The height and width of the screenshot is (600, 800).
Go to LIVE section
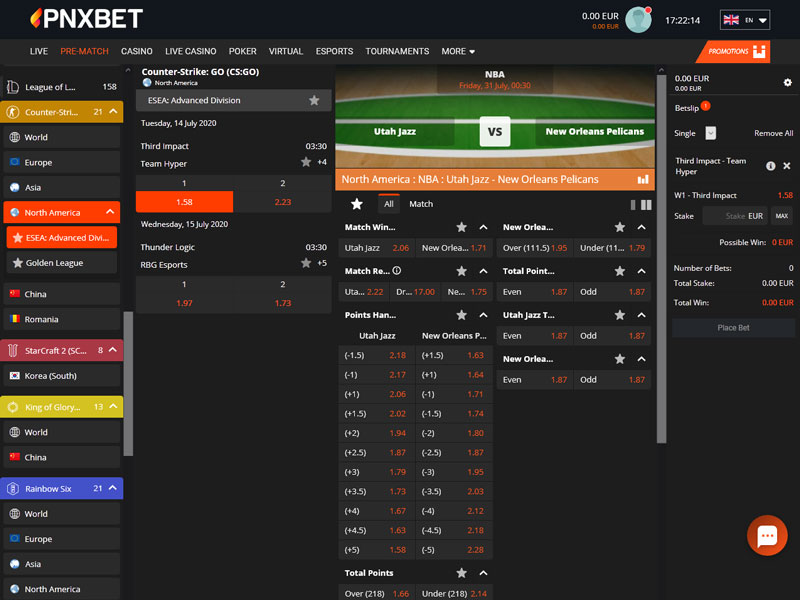coord(39,52)
